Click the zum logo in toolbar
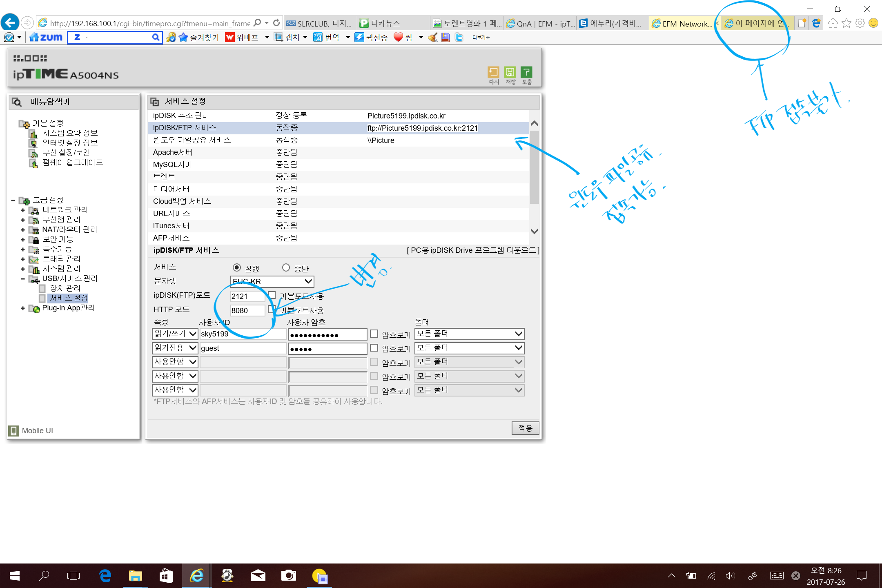 coord(46,38)
